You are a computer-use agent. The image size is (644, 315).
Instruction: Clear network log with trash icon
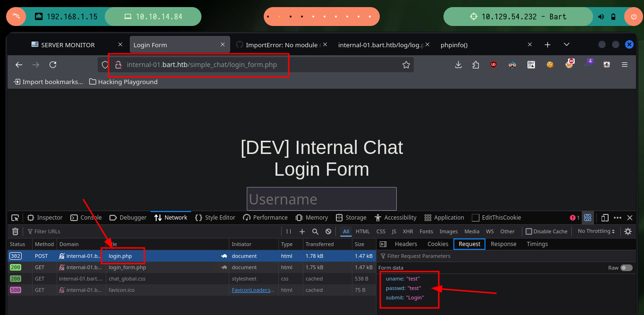15,231
